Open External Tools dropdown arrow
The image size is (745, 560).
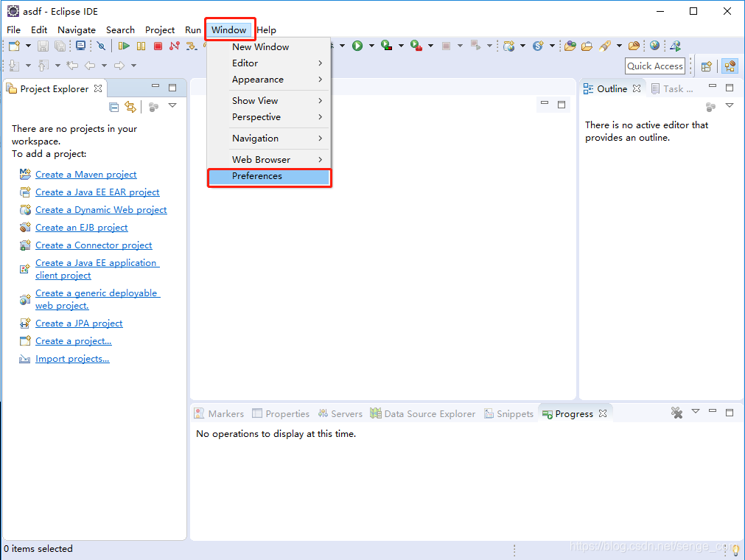(x=430, y=46)
